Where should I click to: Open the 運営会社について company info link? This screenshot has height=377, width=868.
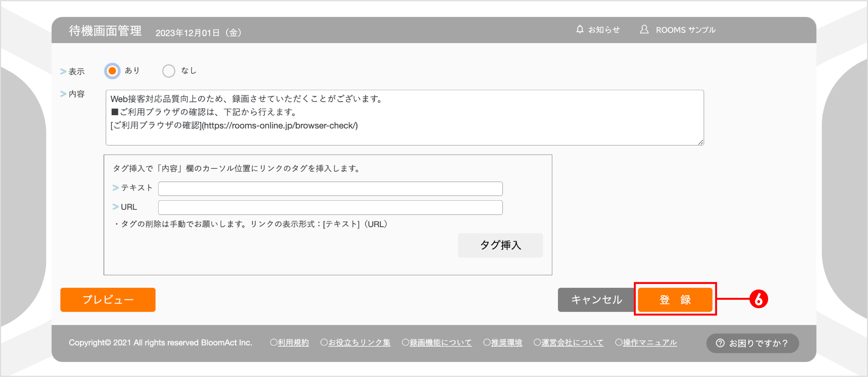click(572, 343)
